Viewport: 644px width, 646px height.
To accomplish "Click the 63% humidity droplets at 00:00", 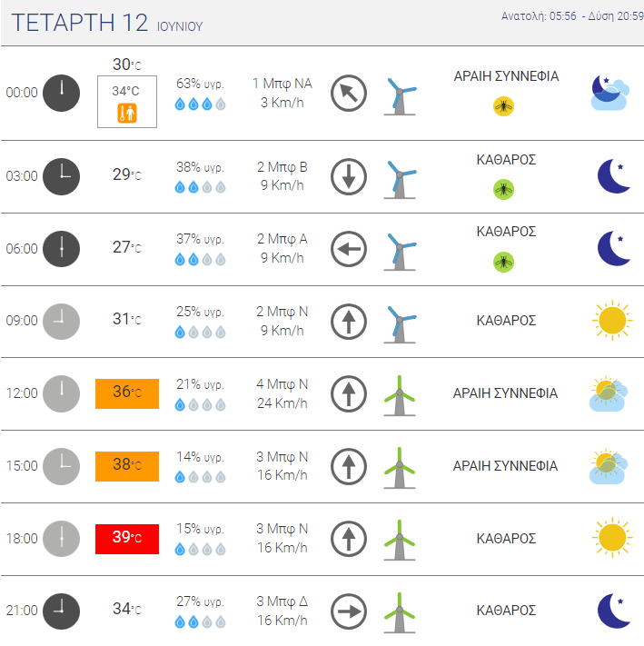I will [200, 104].
